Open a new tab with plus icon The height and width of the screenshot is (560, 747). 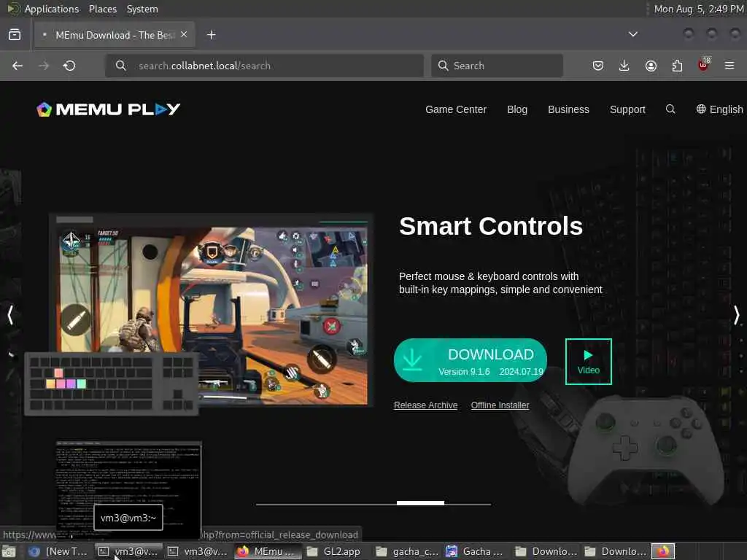click(212, 35)
